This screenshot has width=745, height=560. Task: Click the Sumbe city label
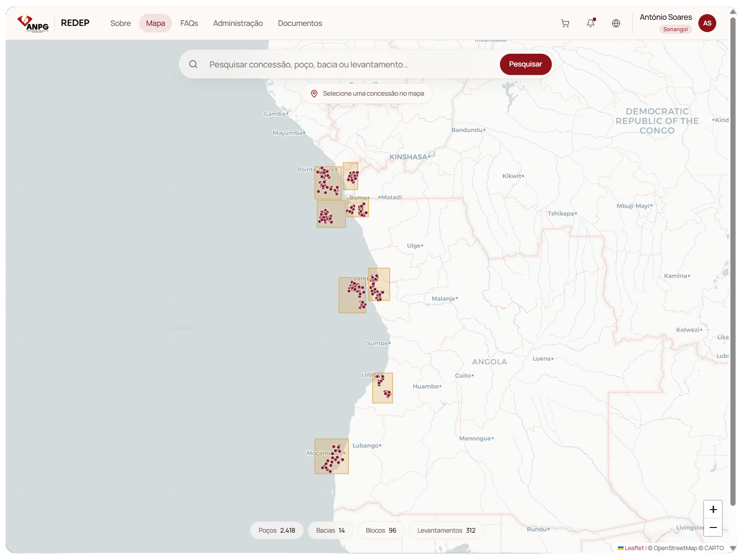377,343
